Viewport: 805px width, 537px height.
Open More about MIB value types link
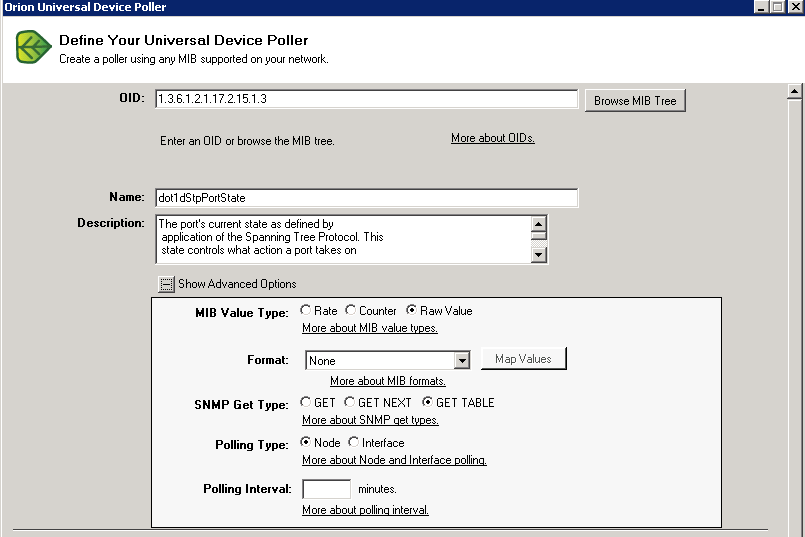click(370, 328)
